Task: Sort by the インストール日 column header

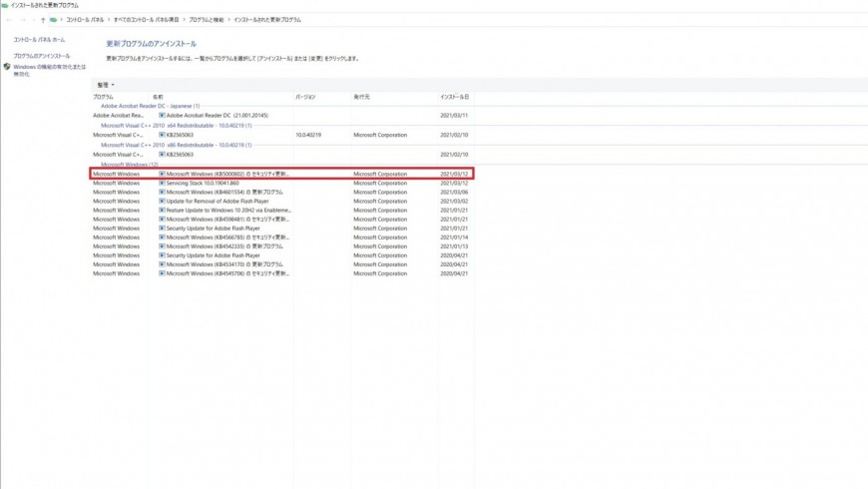Action: [x=455, y=97]
